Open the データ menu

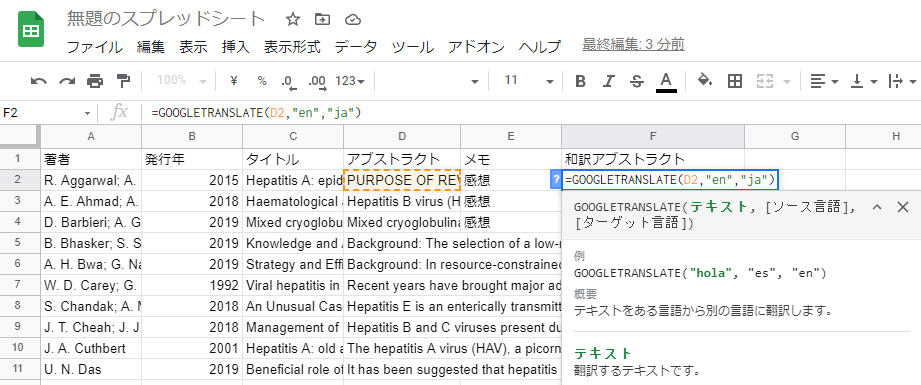pyautogui.click(x=356, y=46)
